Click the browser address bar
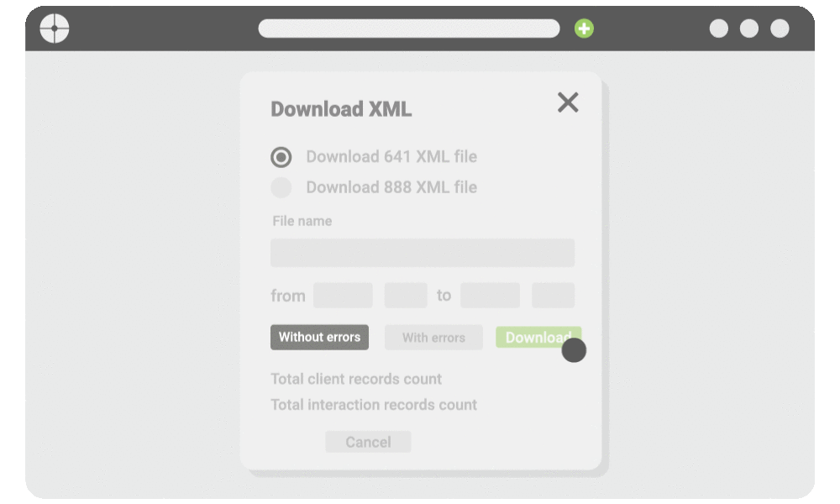The width and height of the screenshot is (840, 504). click(409, 29)
